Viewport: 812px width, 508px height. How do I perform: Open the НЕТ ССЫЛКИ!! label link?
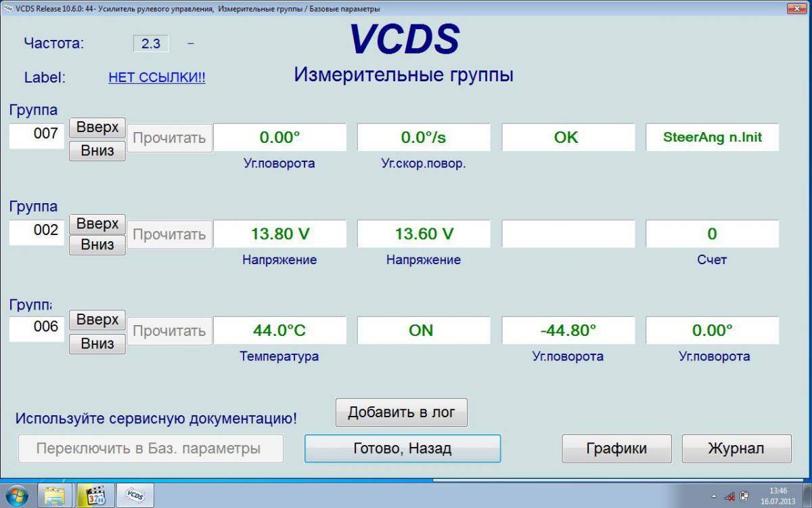(157, 78)
